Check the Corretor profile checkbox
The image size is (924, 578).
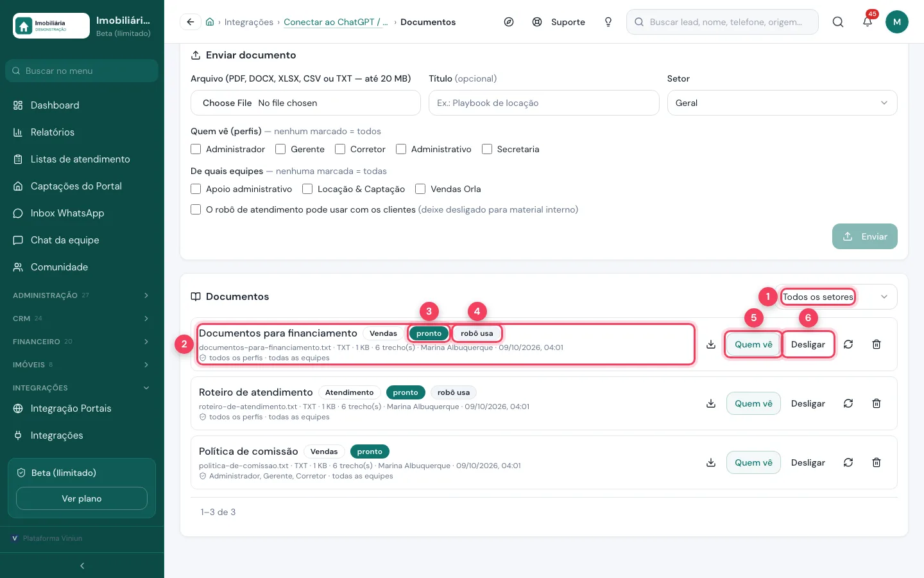[340, 149]
